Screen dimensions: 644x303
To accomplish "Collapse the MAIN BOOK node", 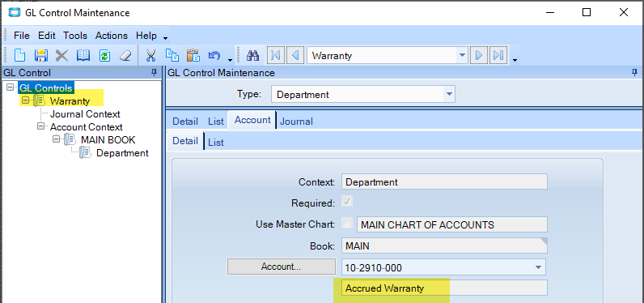I will point(57,139).
